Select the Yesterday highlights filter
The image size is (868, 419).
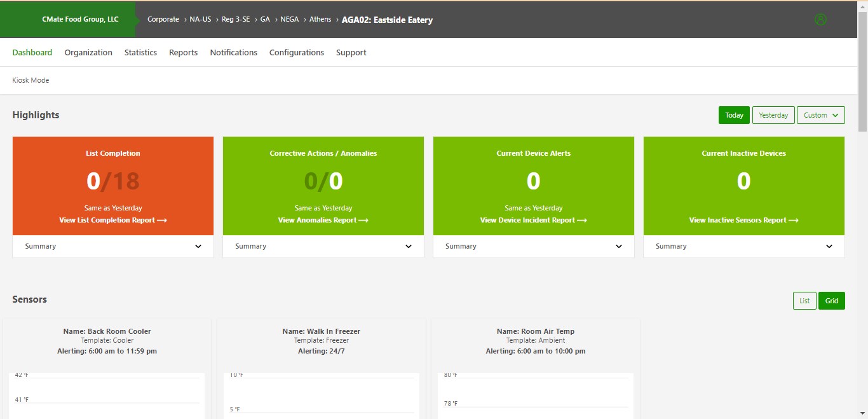tap(773, 115)
